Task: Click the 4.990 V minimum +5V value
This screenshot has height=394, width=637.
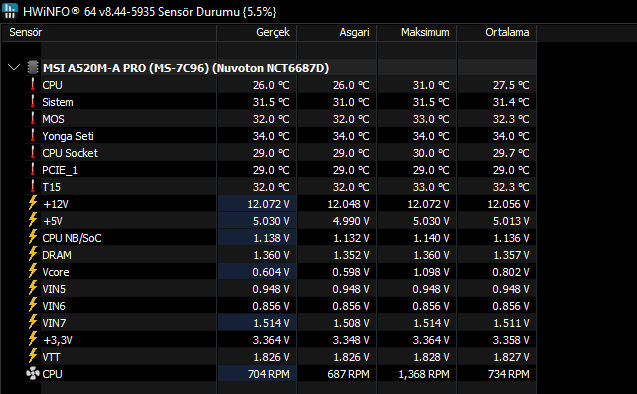Action: pos(351,221)
